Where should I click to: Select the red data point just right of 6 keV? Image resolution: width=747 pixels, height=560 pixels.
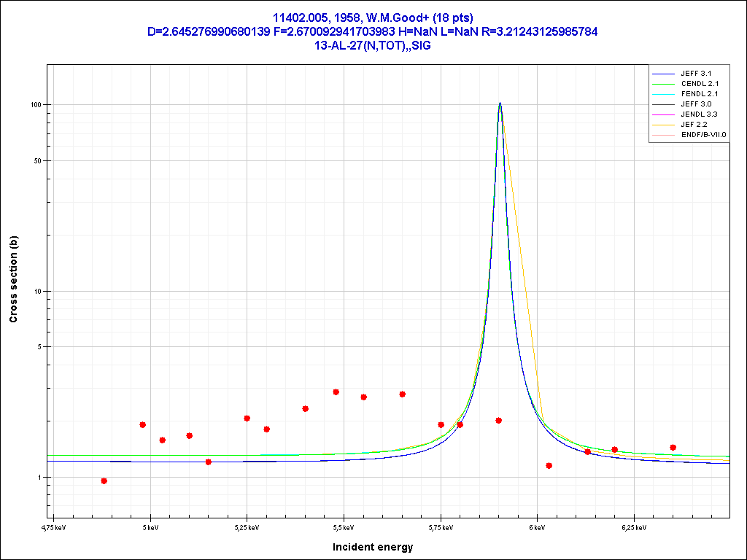coord(549,465)
